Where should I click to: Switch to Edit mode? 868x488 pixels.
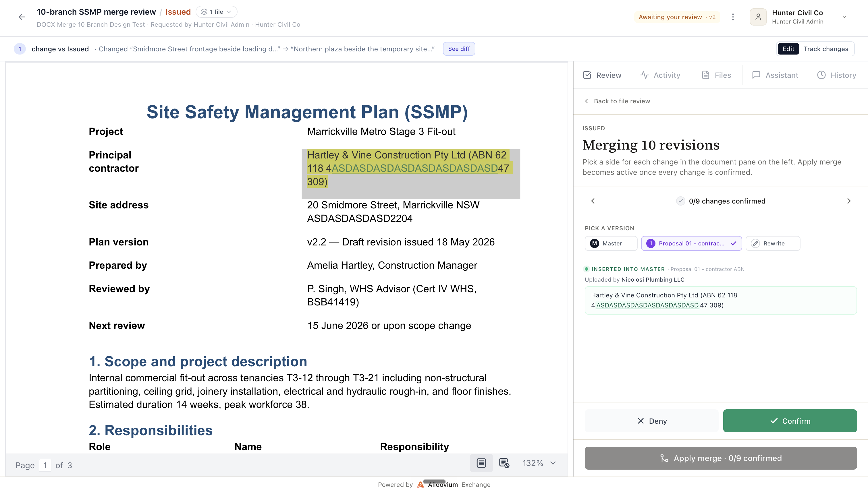coord(788,49)
